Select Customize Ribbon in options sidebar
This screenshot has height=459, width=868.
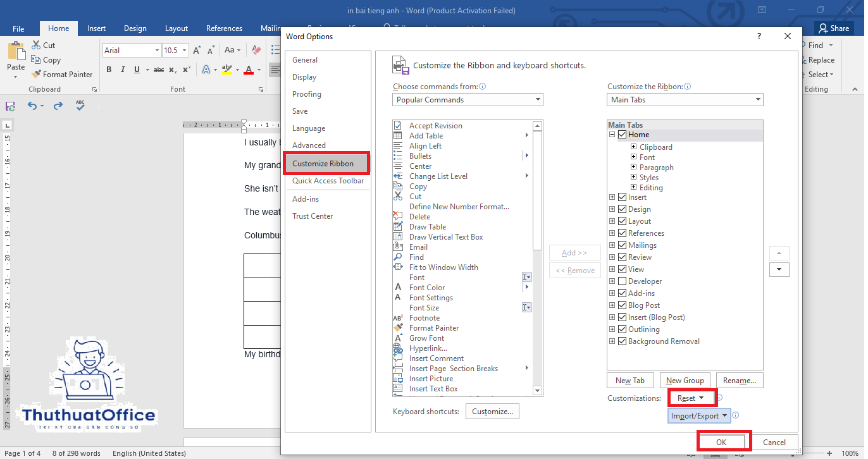click(x=327, y=163)
